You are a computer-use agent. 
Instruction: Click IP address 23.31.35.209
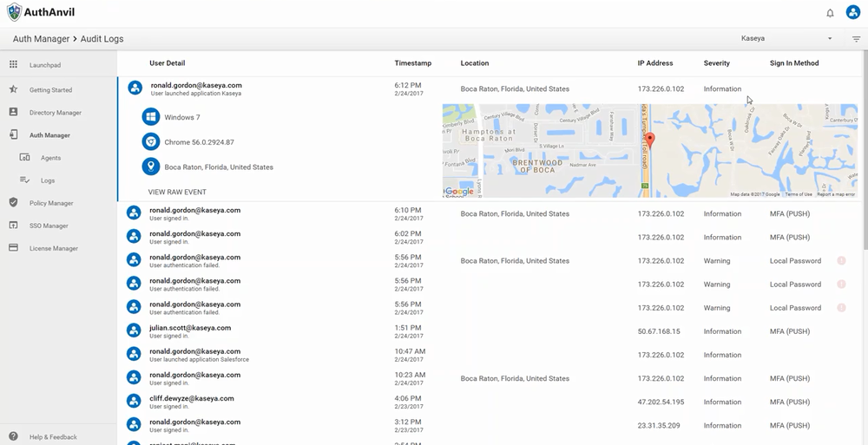click(659, 425)
